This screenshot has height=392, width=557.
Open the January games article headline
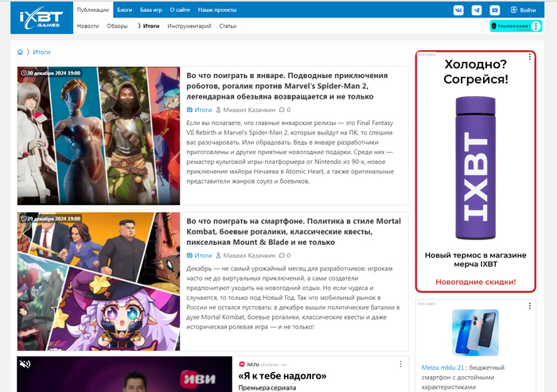(286, 86)
